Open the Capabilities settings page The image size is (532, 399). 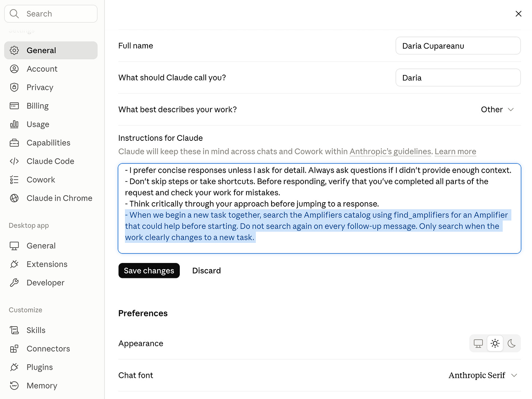51,143
